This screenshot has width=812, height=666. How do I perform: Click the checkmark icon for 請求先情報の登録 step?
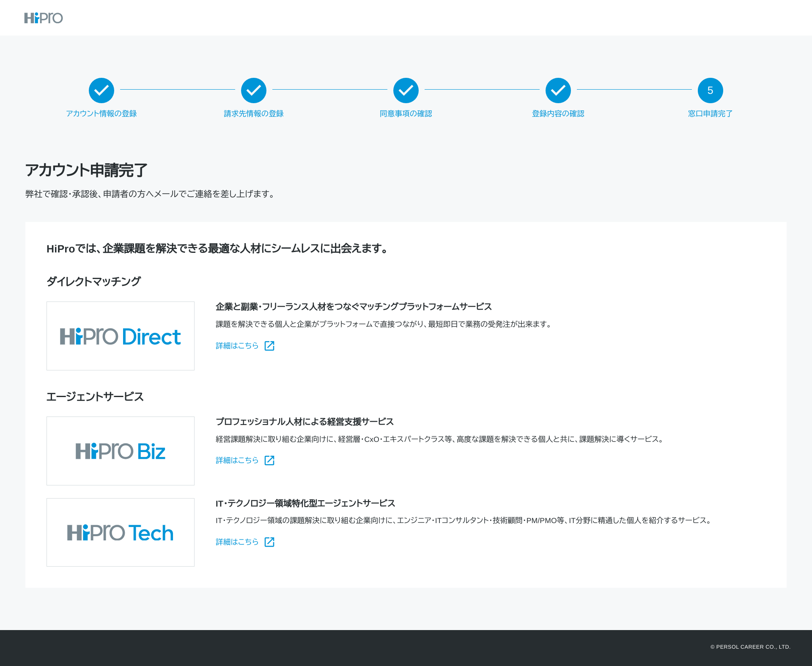(x=253, y=90)
